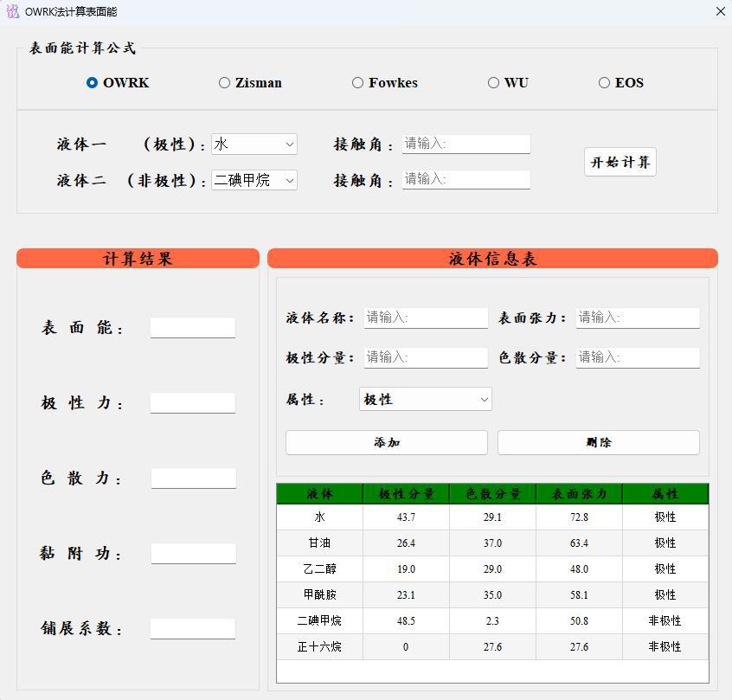Click the 非极性 cell in 正十六烷 row
Image resolution: width=732 pixels, height=700 pixels.
665,646
